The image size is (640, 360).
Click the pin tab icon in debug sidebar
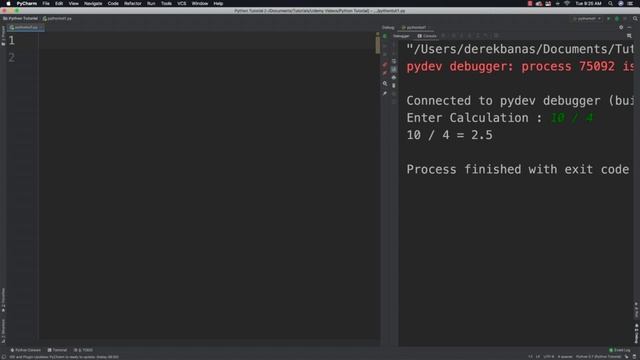coord(385,93)
